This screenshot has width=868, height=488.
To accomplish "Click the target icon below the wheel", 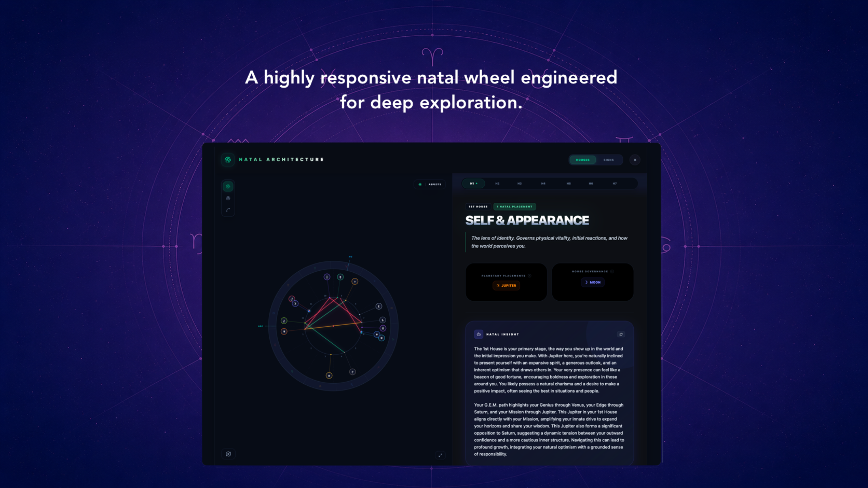I will coord(228,454).
